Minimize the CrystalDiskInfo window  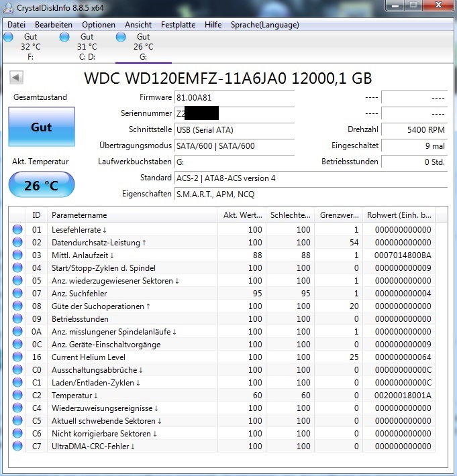(x=395, y=5)
